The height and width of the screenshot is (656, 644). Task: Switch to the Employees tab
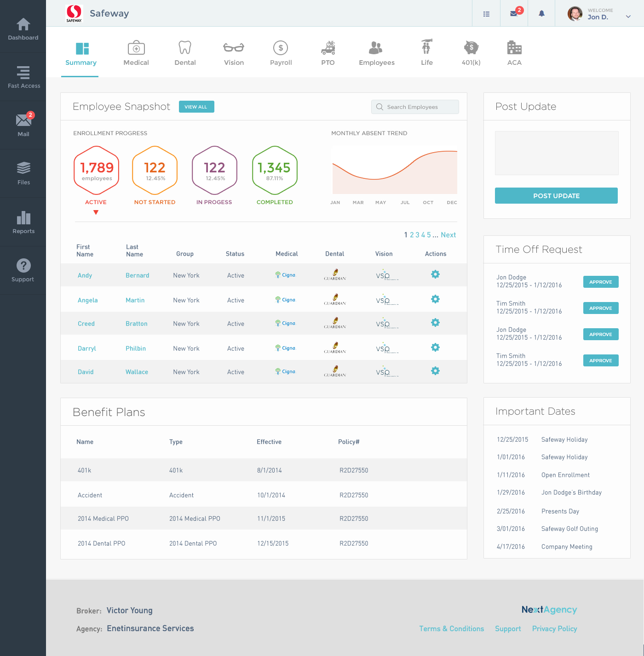coord(377,54)
